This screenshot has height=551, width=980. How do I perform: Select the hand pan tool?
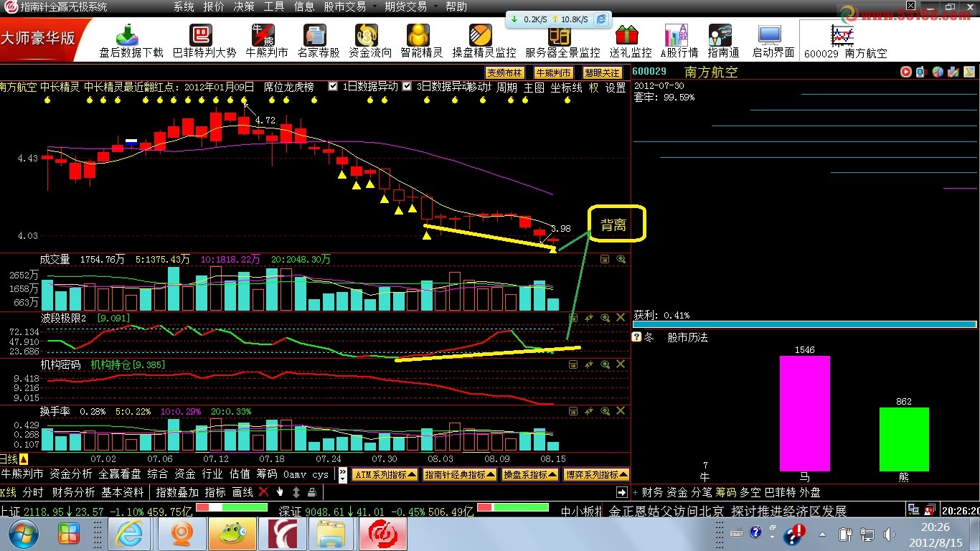pyautogui.click(x=280, y=492)
